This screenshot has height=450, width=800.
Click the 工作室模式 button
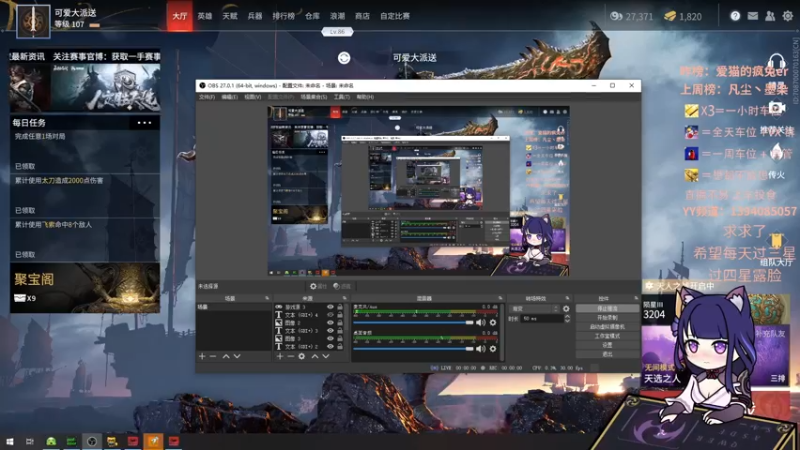(607, 336)
